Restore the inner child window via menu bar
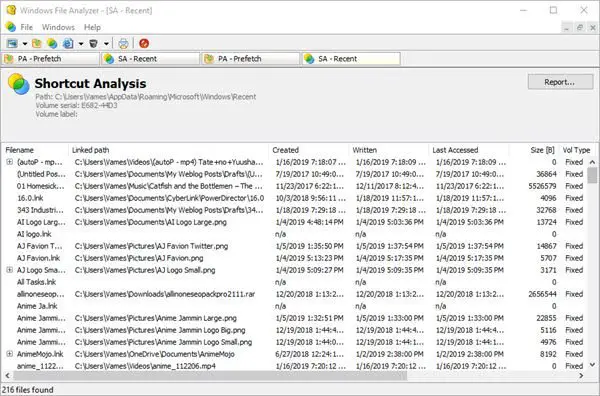600x396 pixels. pos(580,28)
